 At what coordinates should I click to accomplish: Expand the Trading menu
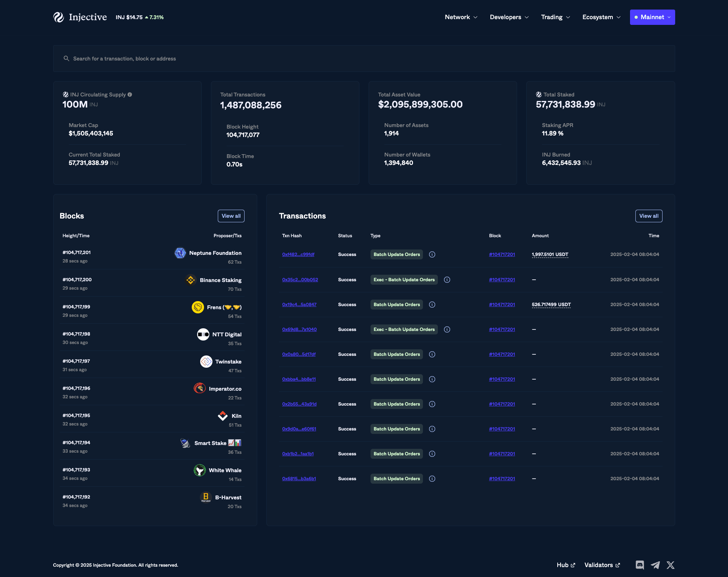(x=555, y=17)
